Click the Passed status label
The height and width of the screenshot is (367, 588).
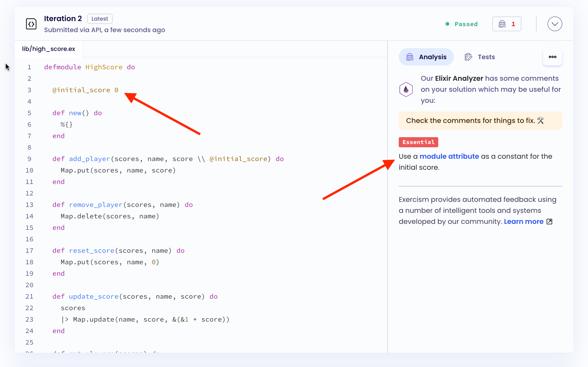(x=466, y=24)
